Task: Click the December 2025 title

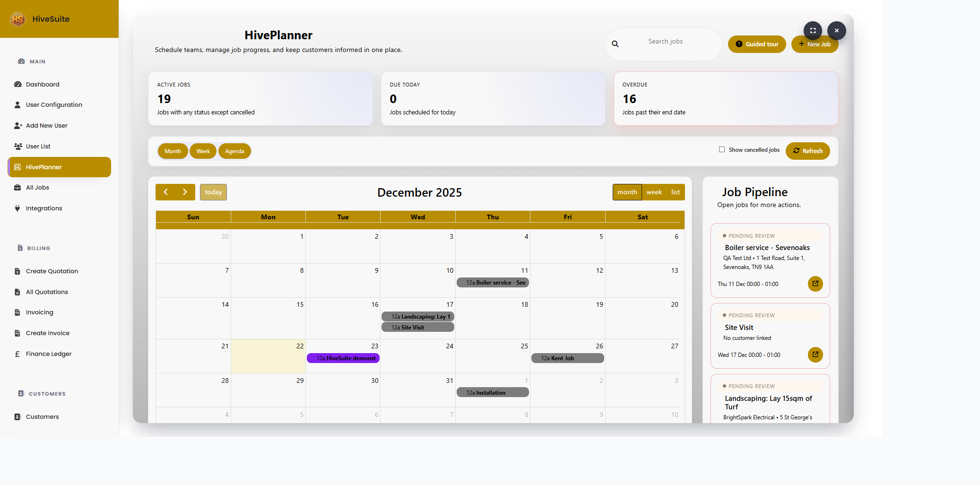Action: tap(419, 192)
